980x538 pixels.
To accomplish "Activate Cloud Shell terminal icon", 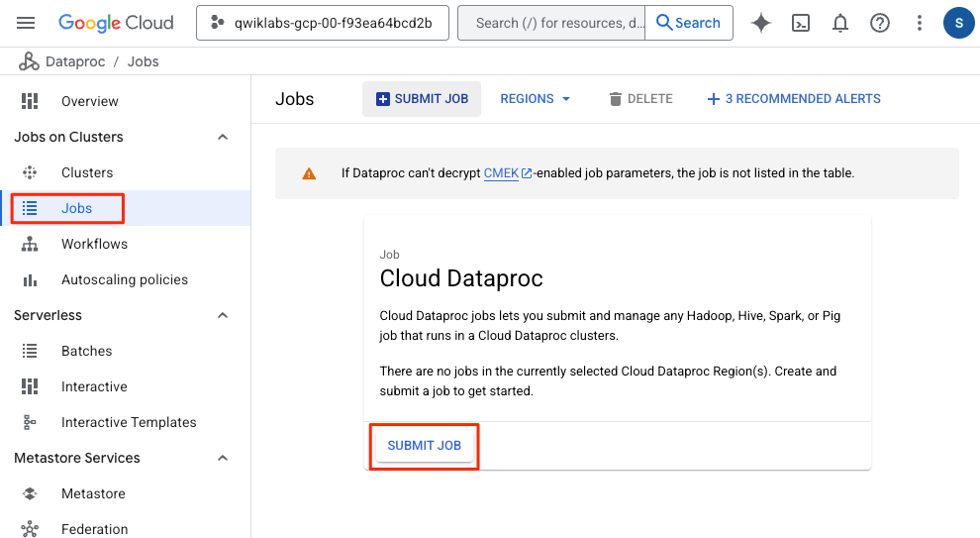I will click(803, 23).
